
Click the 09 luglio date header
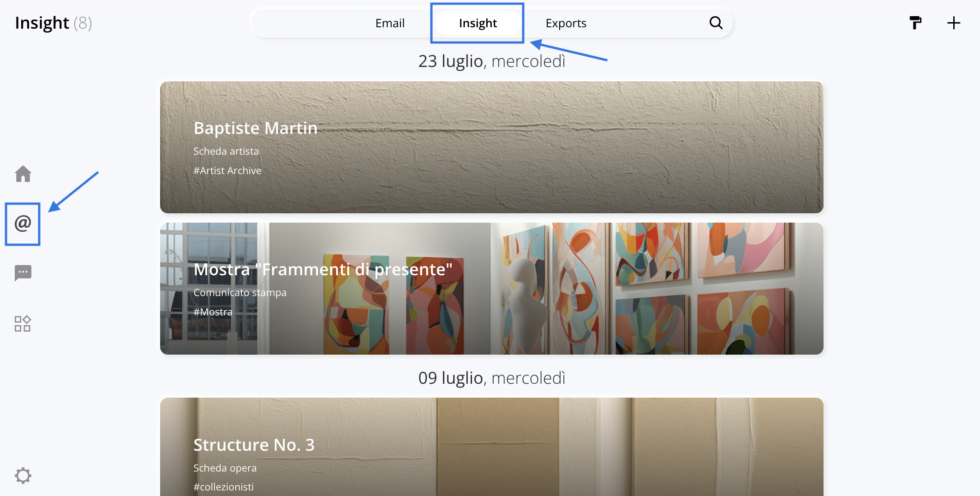click(x=491, y=378)
